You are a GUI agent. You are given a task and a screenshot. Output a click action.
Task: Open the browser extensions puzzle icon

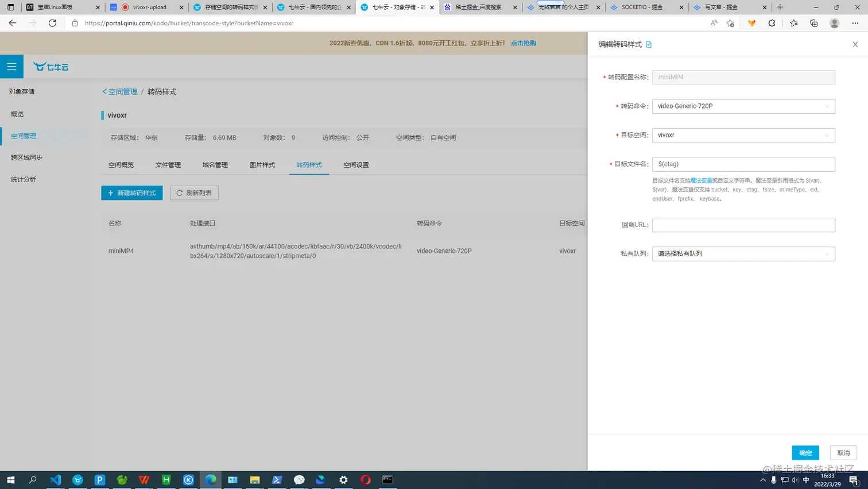point(772,23)
